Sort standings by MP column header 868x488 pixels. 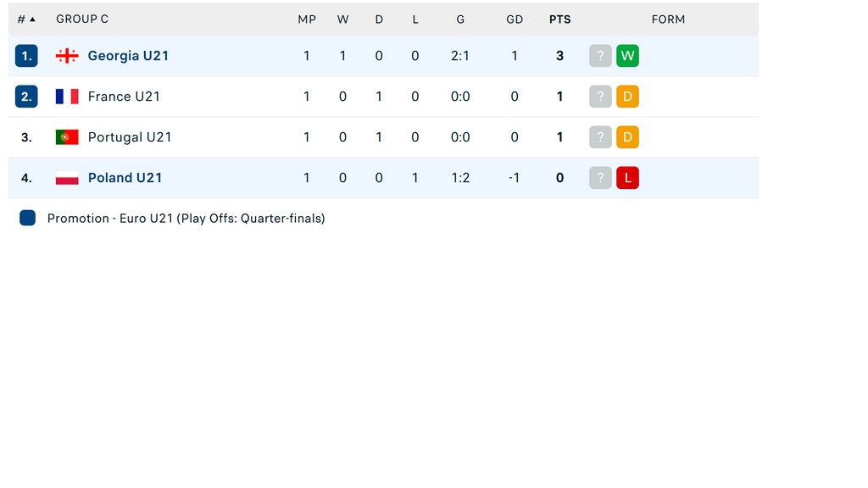[x=307, y=19]
